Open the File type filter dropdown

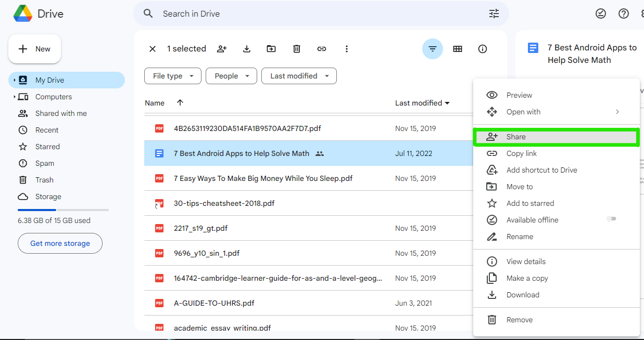coord(173,76)
